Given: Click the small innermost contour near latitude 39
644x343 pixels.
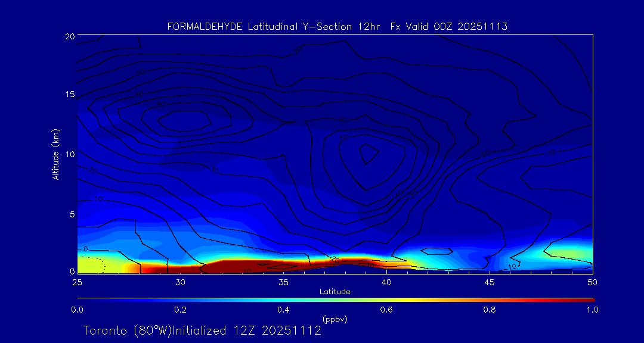Looking at the screenshot, I should pos(370,153).
